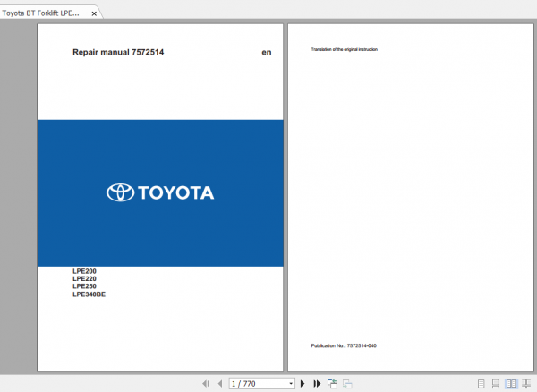
Task: Go to the first page
Action: (206, 384)
